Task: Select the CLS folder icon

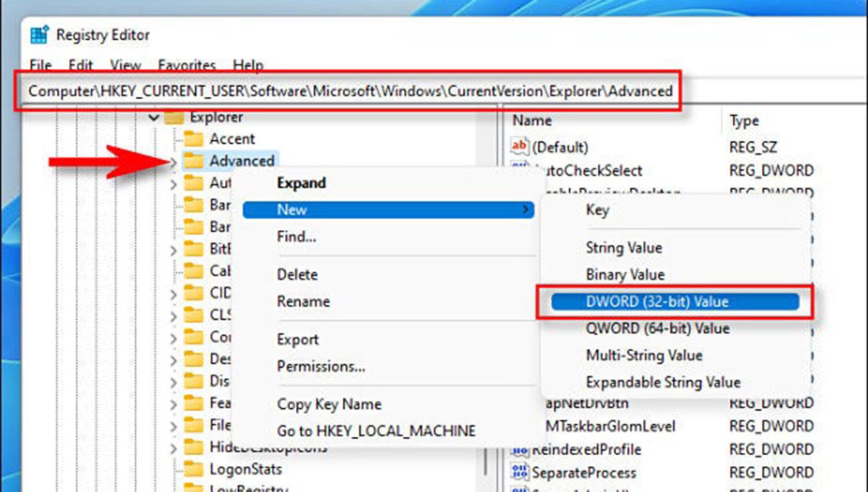Action: tap(194, 315)
